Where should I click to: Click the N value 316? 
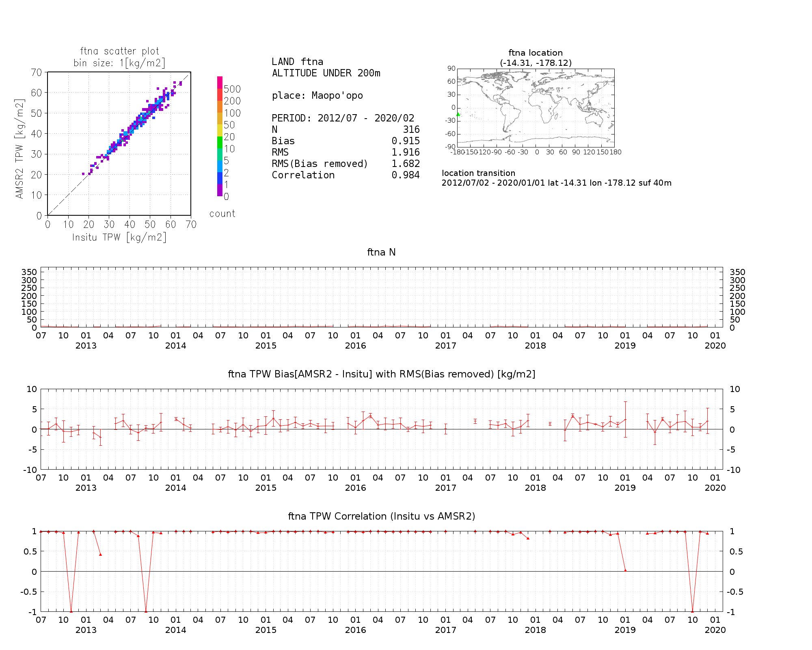click(411, 130)
